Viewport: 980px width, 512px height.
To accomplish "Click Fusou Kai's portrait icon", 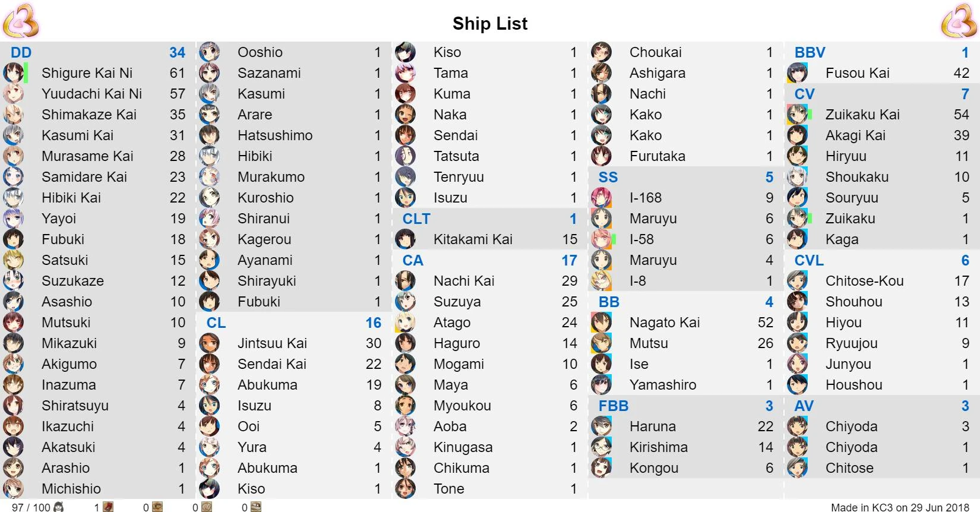I will (797, 73).
